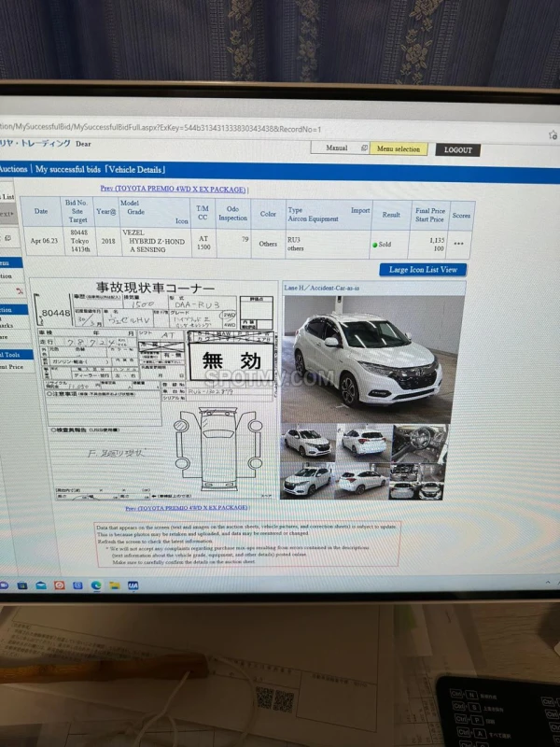Open the UA app in taskbar
Screen dimensions: 560x747
(133, 586)
